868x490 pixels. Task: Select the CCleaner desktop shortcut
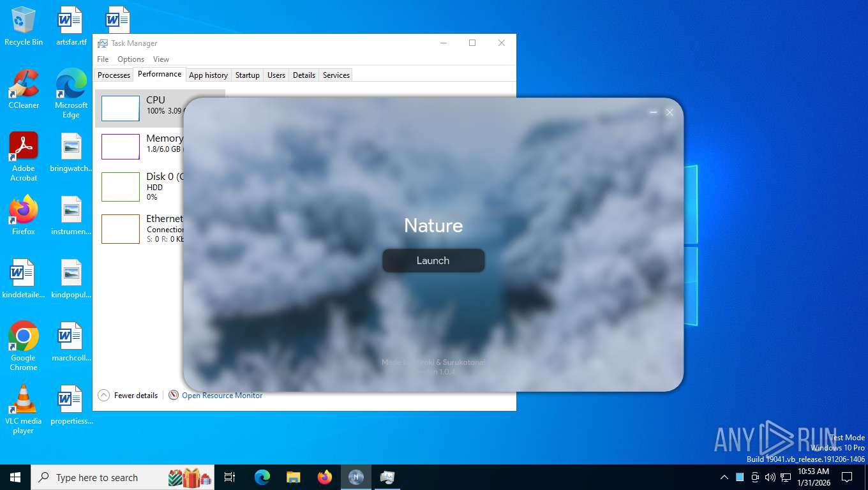click(x=24, y=89)
